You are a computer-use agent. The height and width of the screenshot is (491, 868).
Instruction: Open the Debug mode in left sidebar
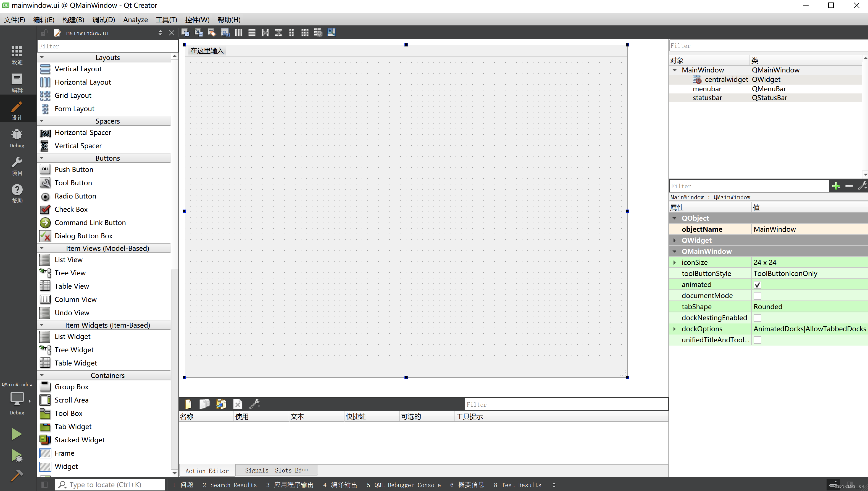(17, 138)
